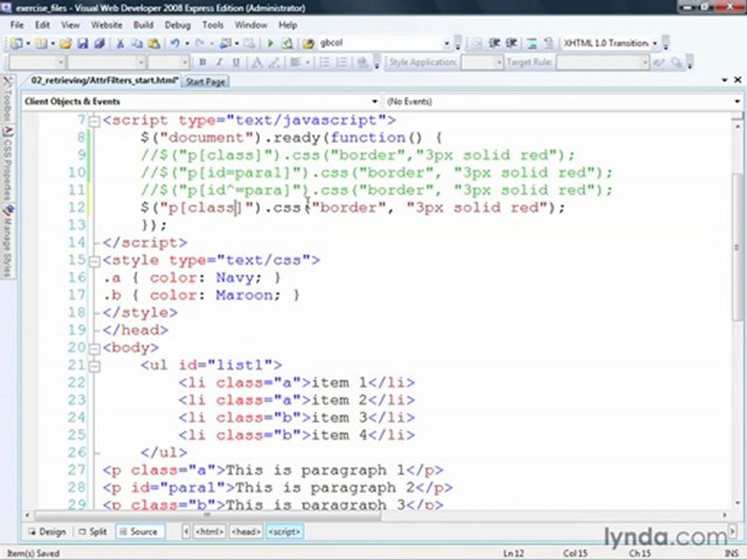Viewport: 747px width, 560px height.
Task: Open the Website menu
Action: 107,25
